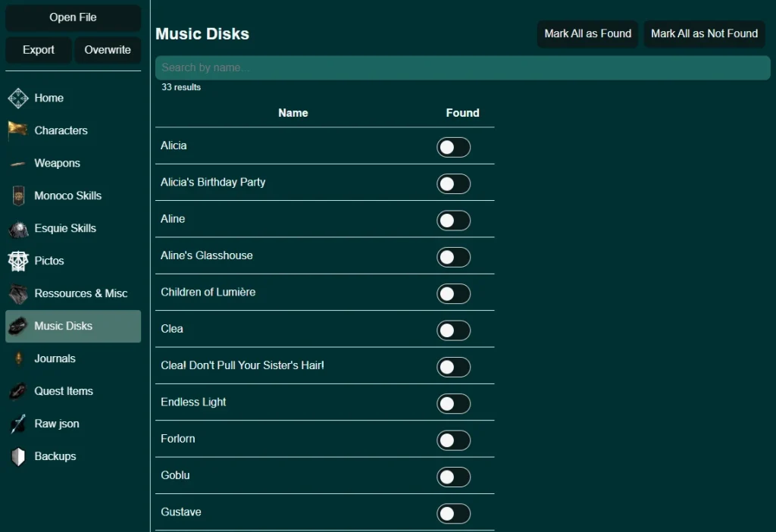This screenshot has width=776, height=532.
Task: Click the Open File button
Action: tap(73, 17)
